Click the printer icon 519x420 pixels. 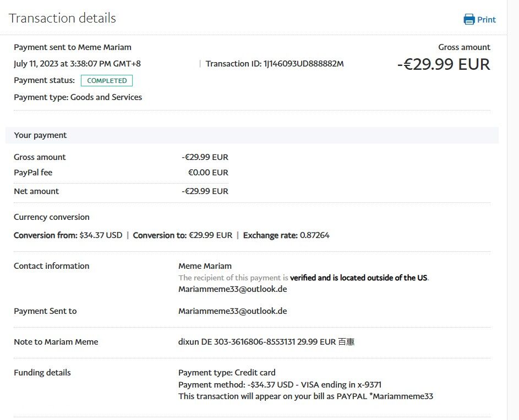469,20
